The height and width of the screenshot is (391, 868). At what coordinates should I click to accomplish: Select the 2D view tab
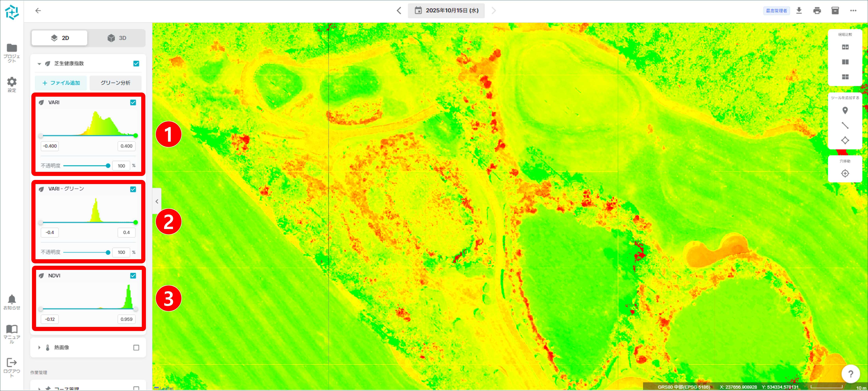(x=60, y=38)
